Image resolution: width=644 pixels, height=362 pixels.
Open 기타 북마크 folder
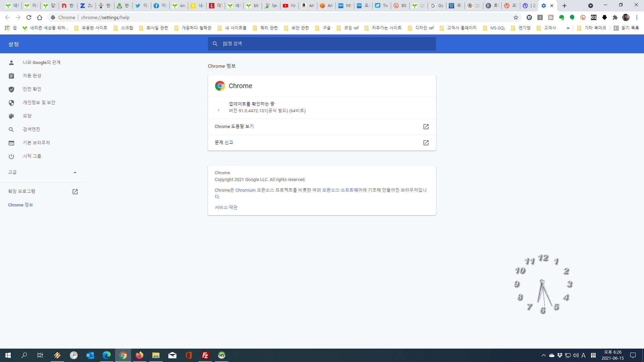[591, 28]
